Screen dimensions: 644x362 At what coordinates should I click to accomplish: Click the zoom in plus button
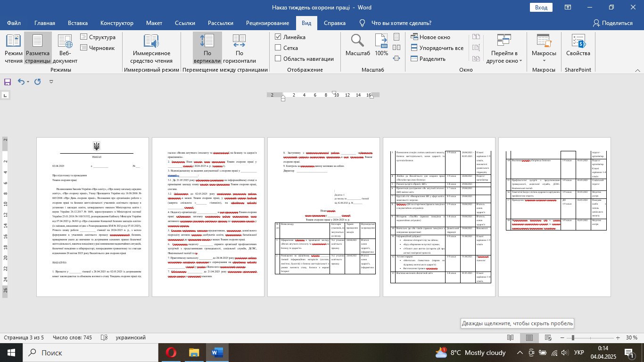(x=618, y=338)
